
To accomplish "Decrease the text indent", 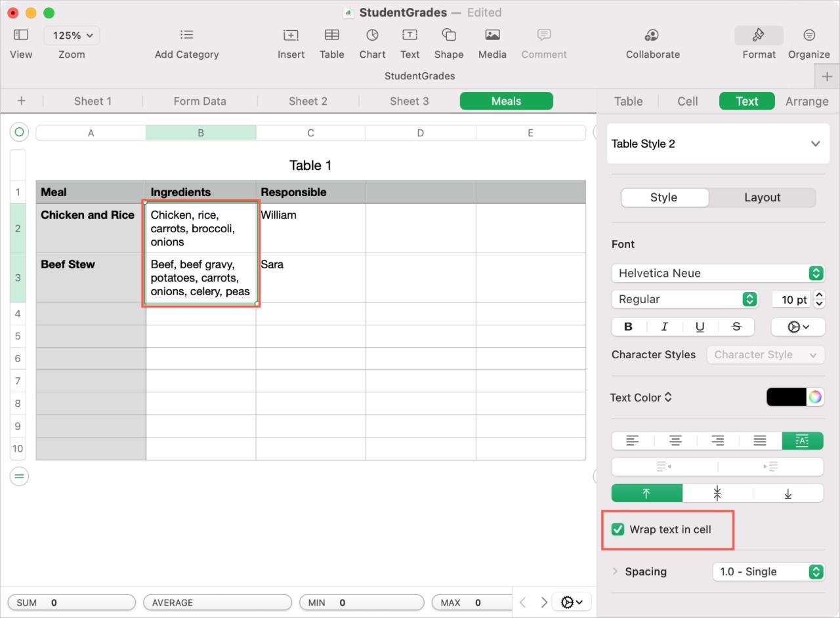I will [664, 466].
